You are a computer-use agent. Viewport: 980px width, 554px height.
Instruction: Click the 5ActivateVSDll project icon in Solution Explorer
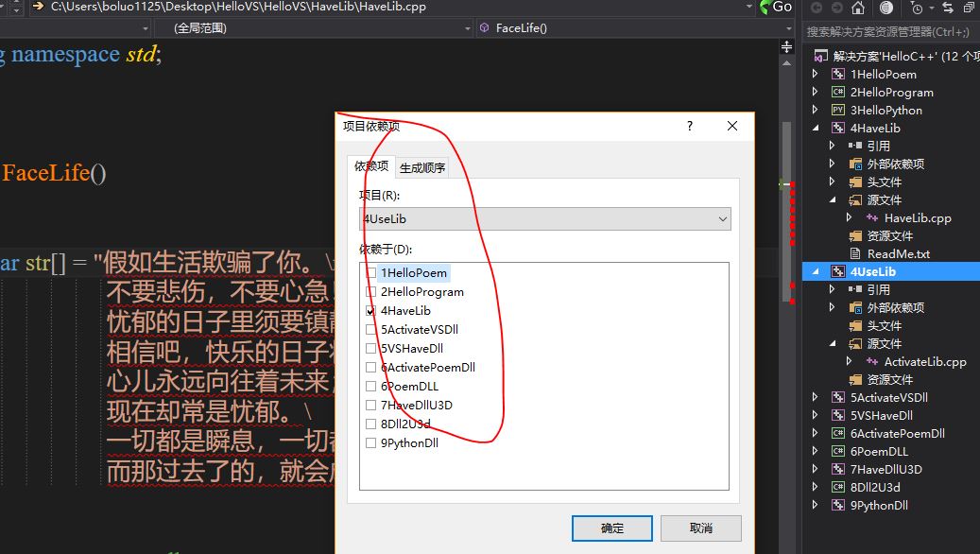(838, 398)
